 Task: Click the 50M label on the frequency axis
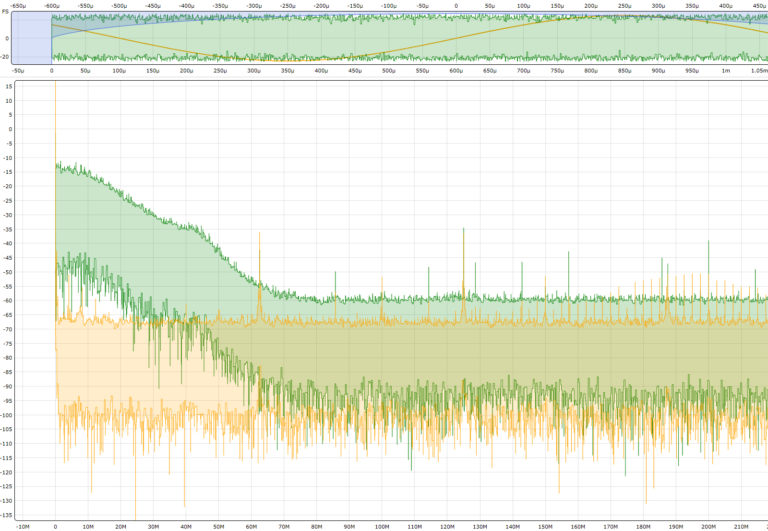tap(218, 525)
